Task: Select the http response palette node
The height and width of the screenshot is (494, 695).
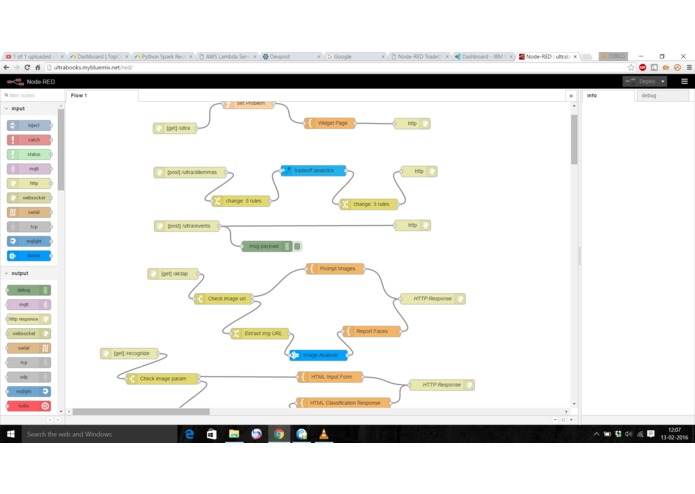Action: [29, 319]
